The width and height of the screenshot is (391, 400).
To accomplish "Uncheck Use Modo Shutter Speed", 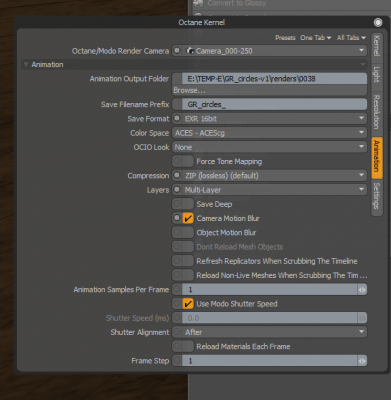I will tap(188, 304).
